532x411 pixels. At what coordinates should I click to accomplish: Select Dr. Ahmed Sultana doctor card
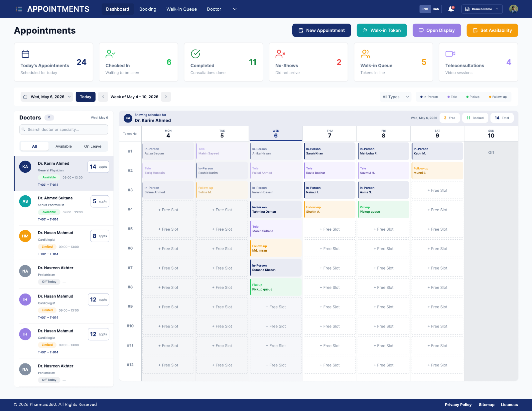(x=64, y=208)
